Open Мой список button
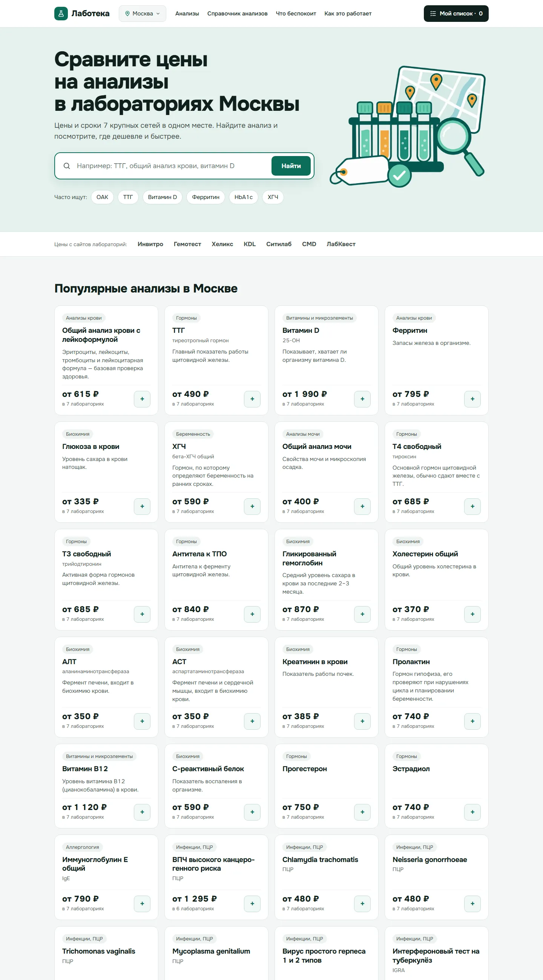 456,14
